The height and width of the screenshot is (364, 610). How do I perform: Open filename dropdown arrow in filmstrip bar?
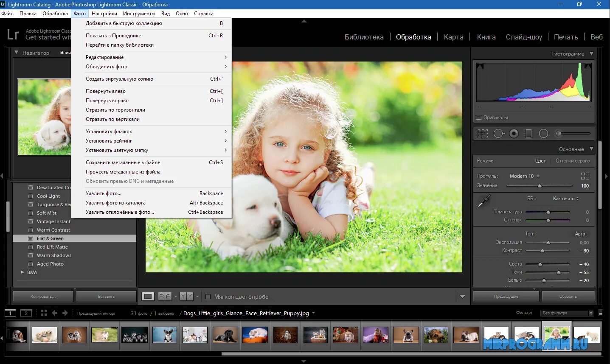click(314, 313)
